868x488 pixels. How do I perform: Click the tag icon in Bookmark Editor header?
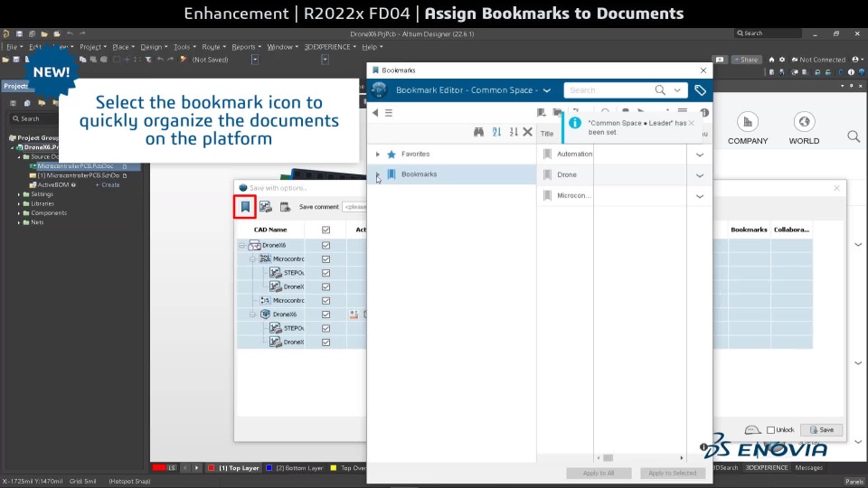click(700, 90)
